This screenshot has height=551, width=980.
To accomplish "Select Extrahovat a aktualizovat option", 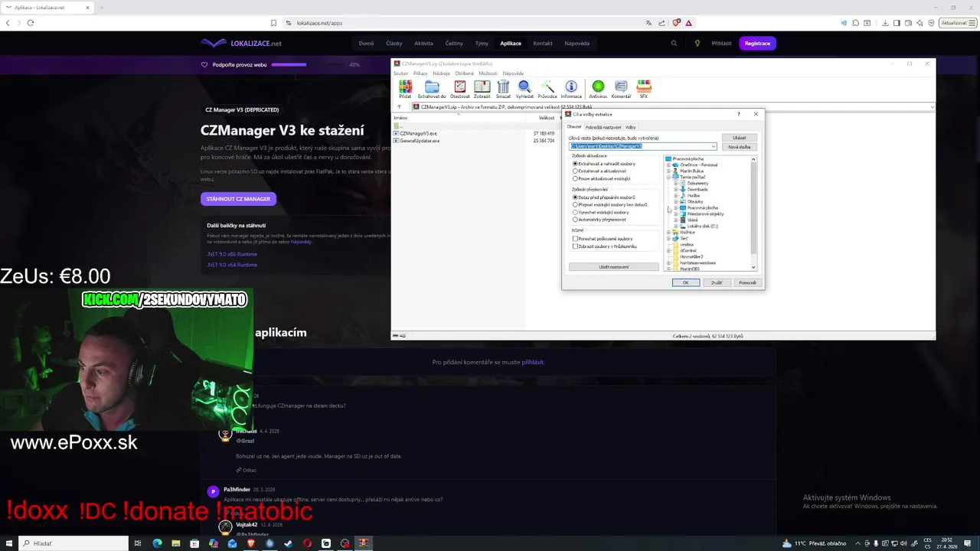I will pos(600,171).
